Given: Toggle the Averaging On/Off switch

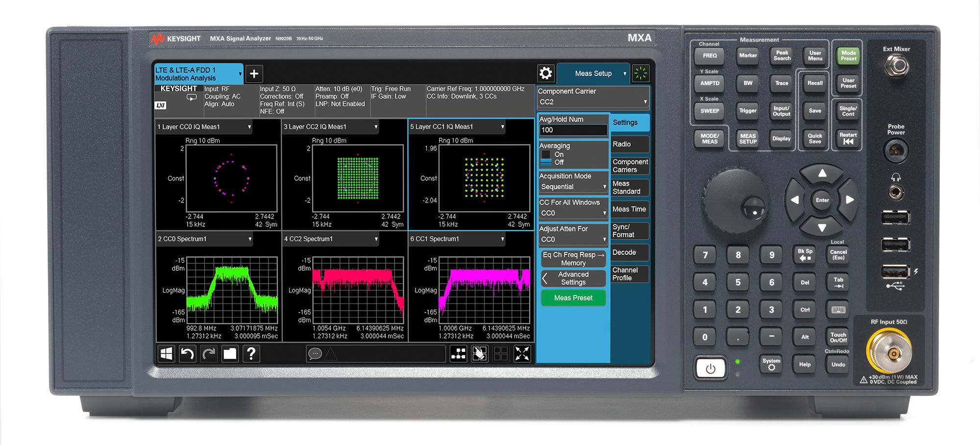Looking at the screenshot, I should pos(546,158).
